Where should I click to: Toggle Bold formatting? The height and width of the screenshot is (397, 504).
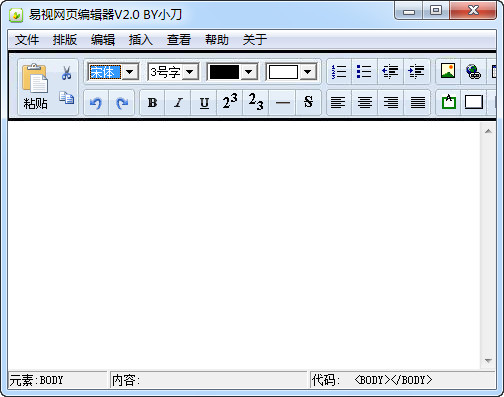[x=152, y=103]
